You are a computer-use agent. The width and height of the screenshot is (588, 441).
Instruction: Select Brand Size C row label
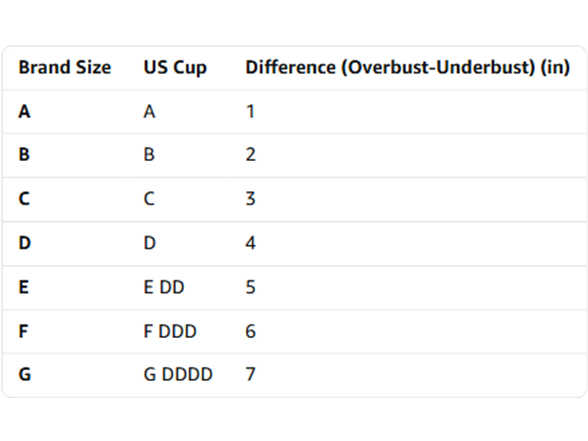(x=24, y=199)
